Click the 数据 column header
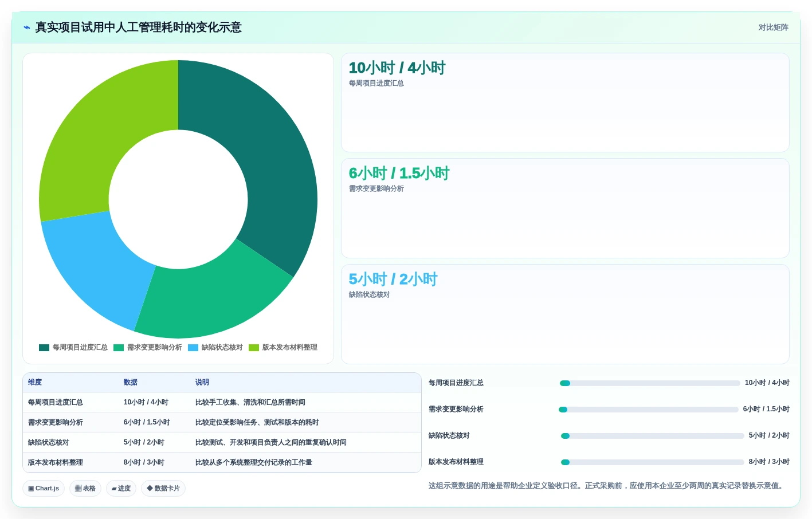The height and width of the screenshot is (519, 812). [x=131, y=383]
